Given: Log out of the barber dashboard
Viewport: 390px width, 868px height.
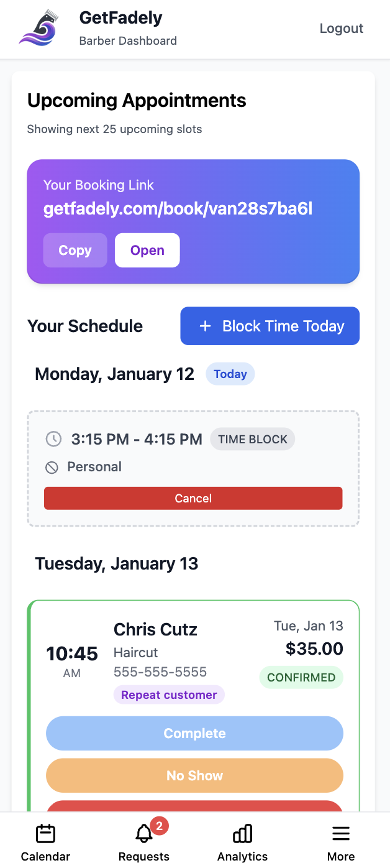Looking at the screenshot, I should point(341,28).
